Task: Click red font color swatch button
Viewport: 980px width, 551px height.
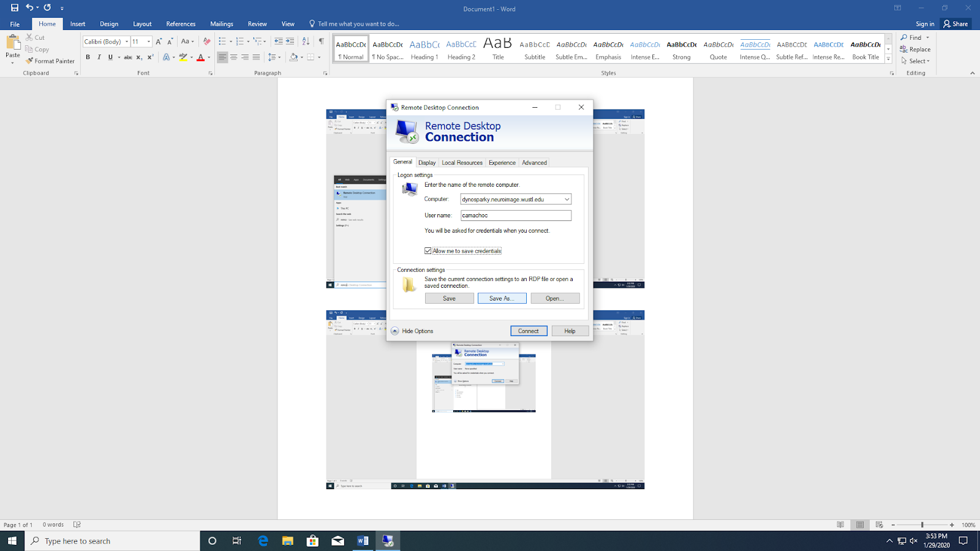Action: click(x=200, y=57)
